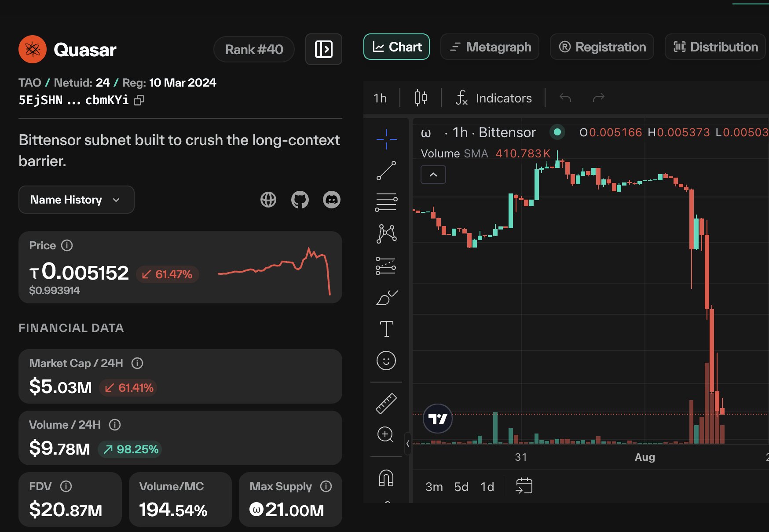This screenshot has height=532, width=769.
Task: Switch to the Chart tab
Action: point(397,47)
